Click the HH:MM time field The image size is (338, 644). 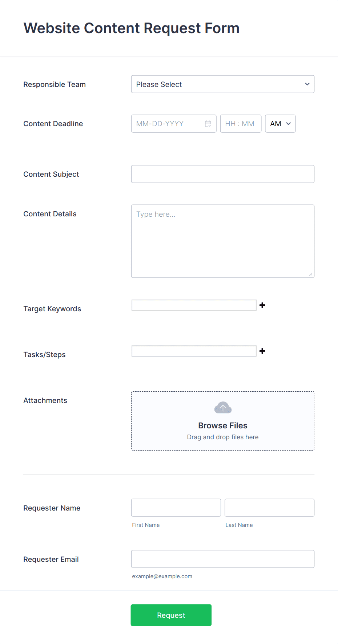click(240, 124)
